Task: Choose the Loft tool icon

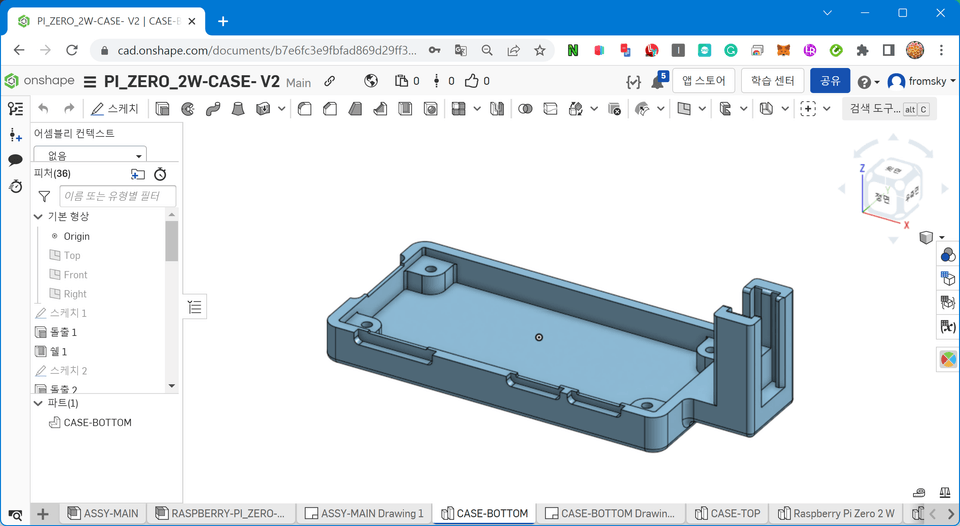Action: [238, 109]
